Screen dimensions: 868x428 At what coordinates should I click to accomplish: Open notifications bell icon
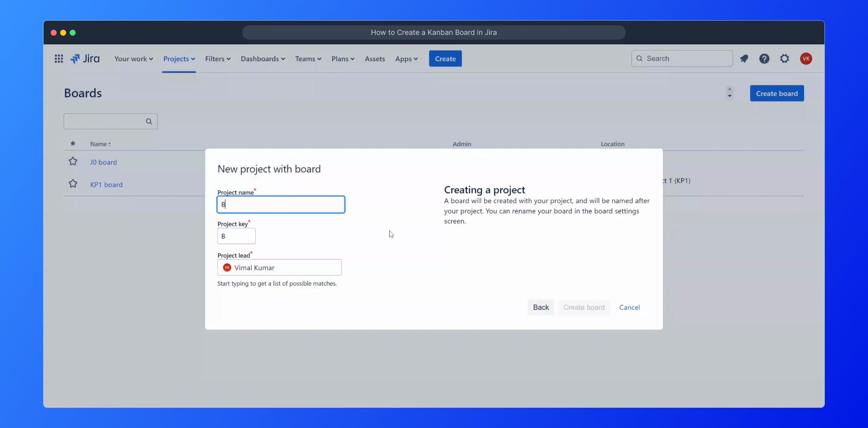(744, 59)
